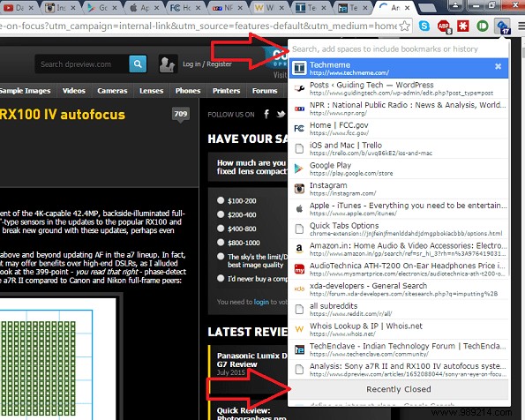Click the Search dpreview.com input box
This screenshot has width=525, height=420.
click(x=82, y=64)
